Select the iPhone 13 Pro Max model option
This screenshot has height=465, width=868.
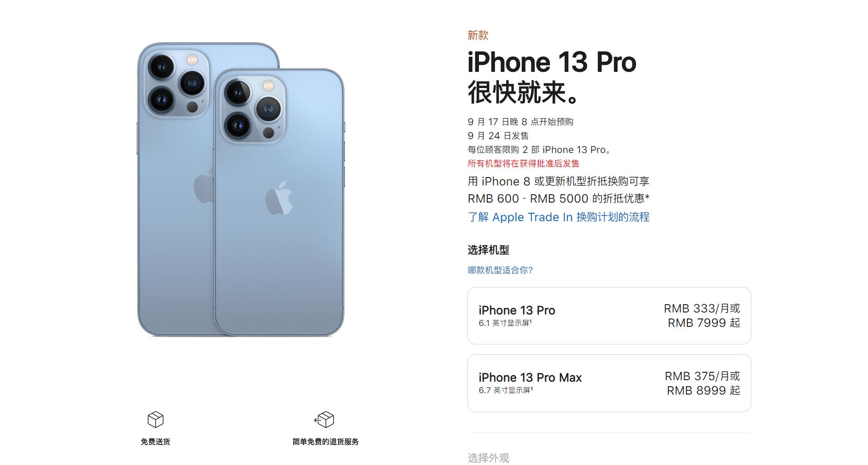coord(609,383)
